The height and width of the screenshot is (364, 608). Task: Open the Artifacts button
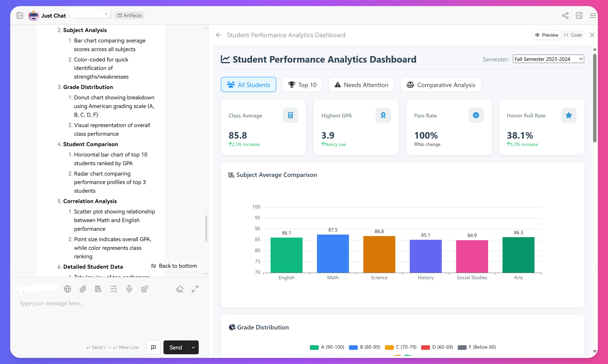pyautogui.click(x=129, y=15)
